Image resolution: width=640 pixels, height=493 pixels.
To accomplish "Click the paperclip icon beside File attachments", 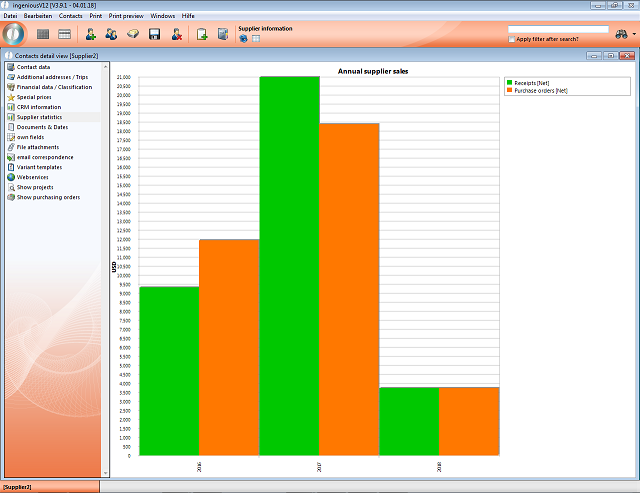I will 11,147.
